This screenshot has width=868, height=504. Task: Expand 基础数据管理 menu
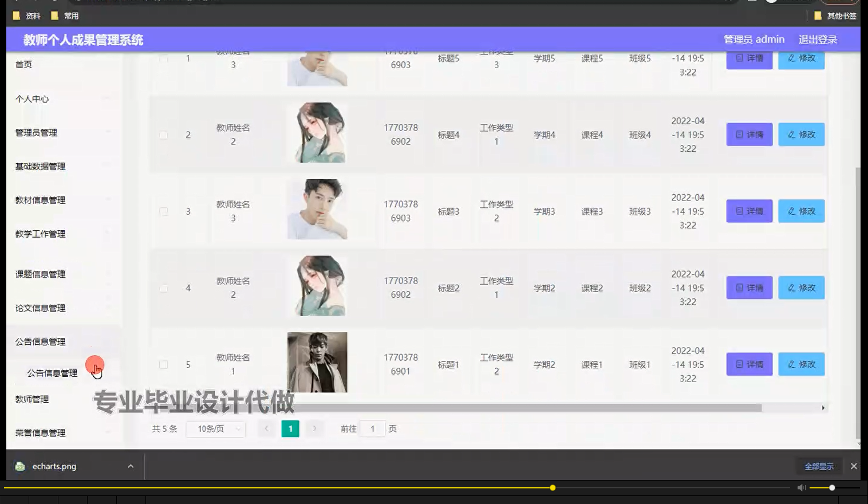click(64, 166)
